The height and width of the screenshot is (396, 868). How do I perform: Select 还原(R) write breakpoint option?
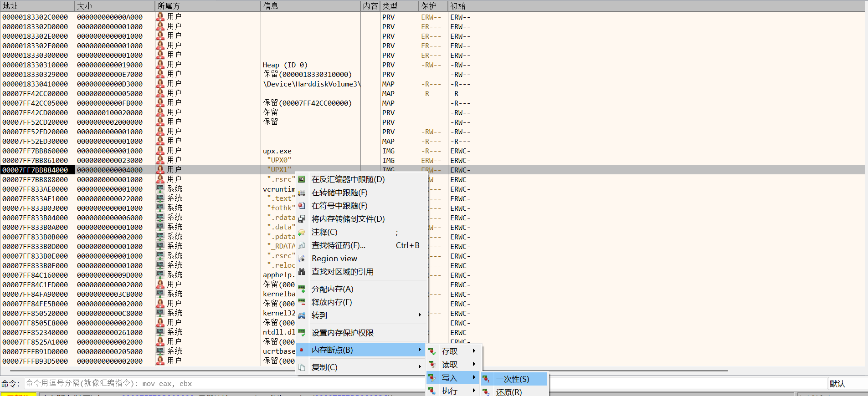click(x=514, y=392)
